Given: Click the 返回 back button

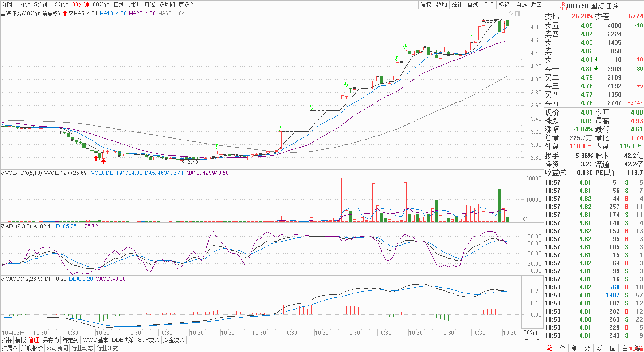Looking at the screenshot, I should (x=536, y=4).
